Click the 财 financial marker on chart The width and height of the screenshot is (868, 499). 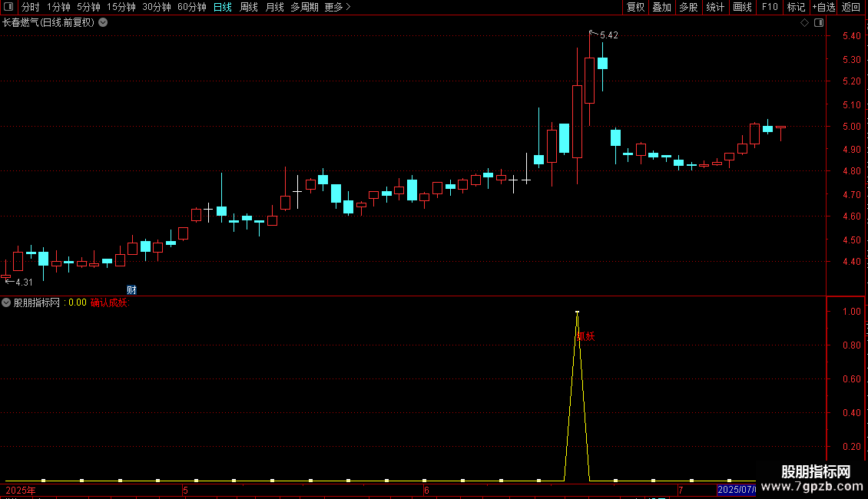coord(131,290)
